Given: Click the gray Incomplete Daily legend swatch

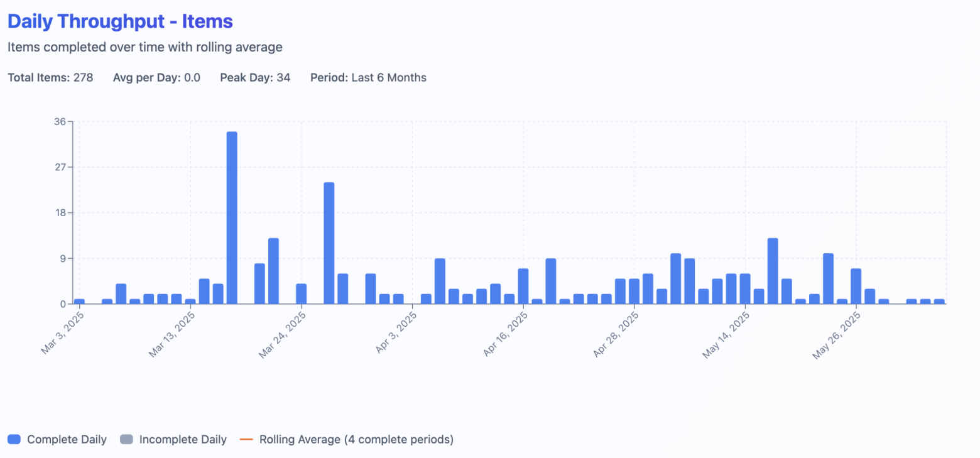Looking at the screenshot, I should [x=126, y=440].
